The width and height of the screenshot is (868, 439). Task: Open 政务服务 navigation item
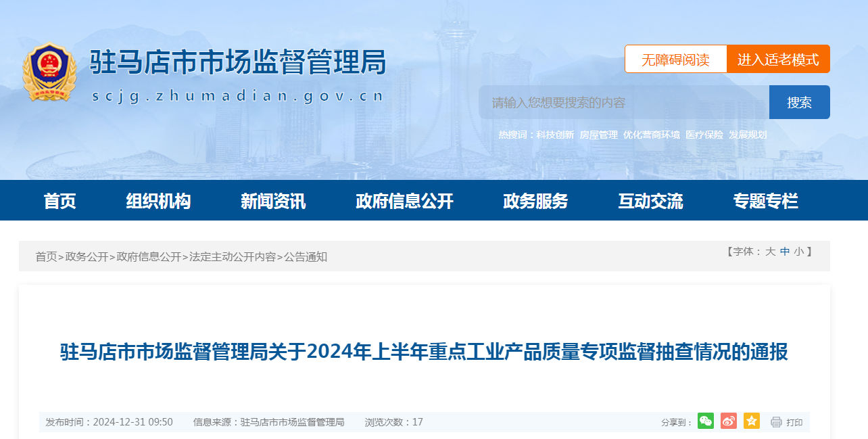tap(535, 201)
